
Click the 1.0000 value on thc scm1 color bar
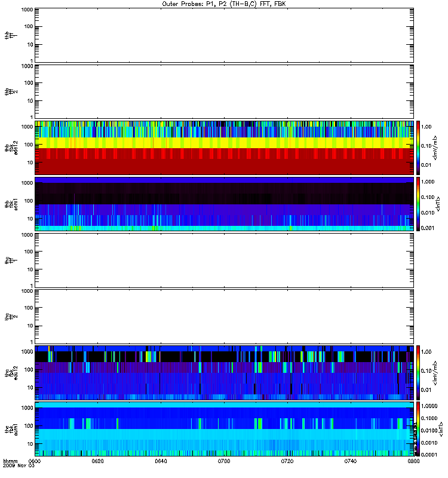[429, 406]
